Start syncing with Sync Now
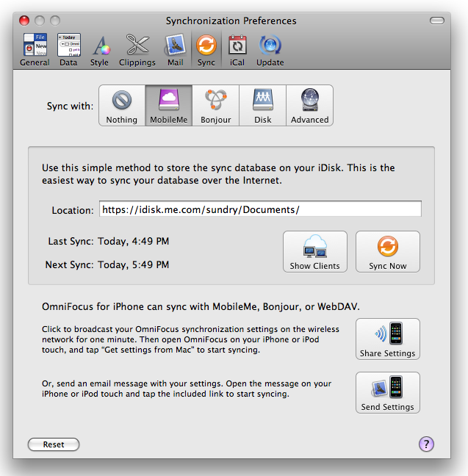Viewport: 468px width, 476px height. [388, 252]
